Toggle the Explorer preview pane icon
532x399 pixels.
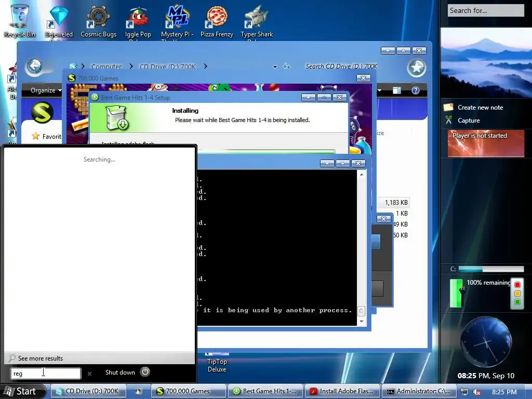396,90
